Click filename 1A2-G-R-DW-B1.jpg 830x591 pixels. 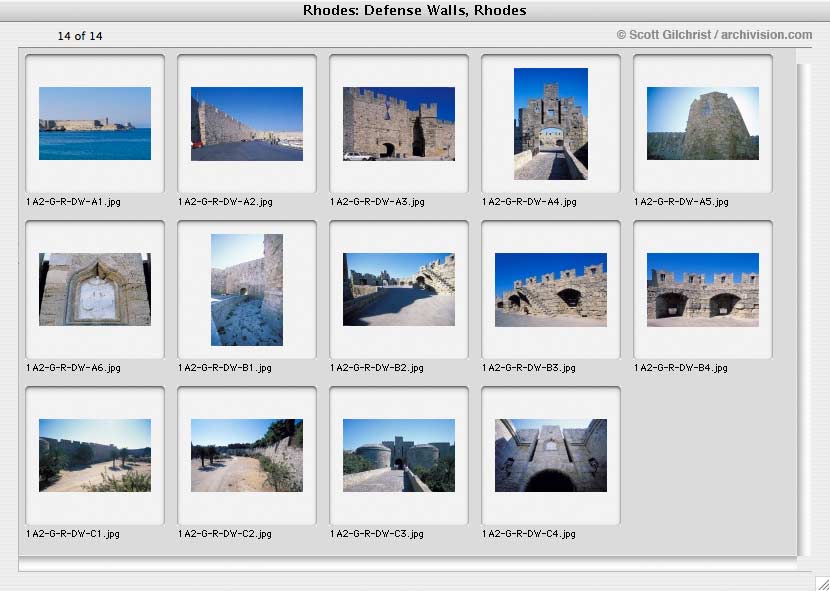[224, 368]
